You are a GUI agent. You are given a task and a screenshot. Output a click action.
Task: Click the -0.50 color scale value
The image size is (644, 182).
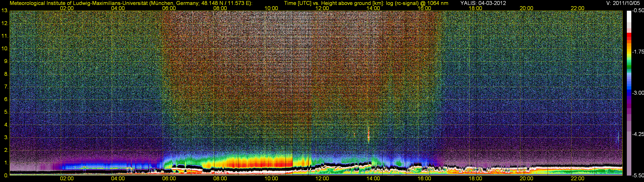click(x=638, y=11)
